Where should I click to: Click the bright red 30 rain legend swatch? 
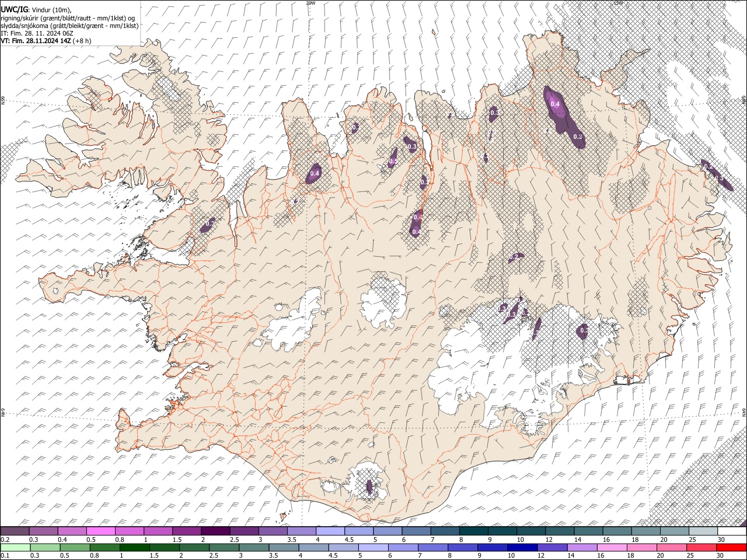point(732,548)
